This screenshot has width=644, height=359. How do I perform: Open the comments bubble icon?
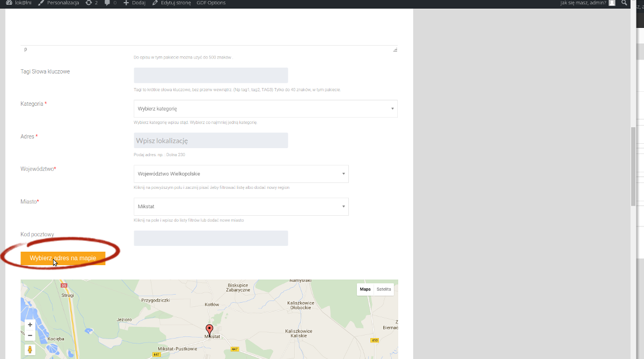[111, 3]
